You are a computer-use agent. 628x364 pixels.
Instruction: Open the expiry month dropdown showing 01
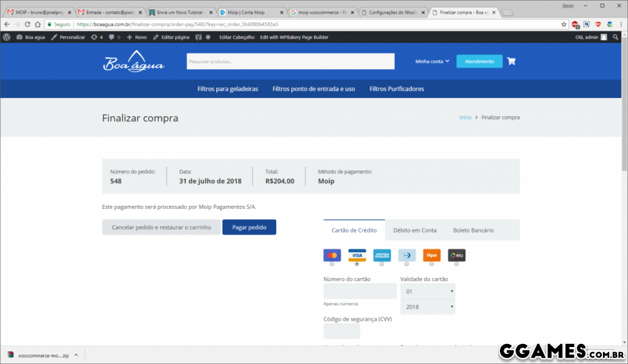(428, 291)
